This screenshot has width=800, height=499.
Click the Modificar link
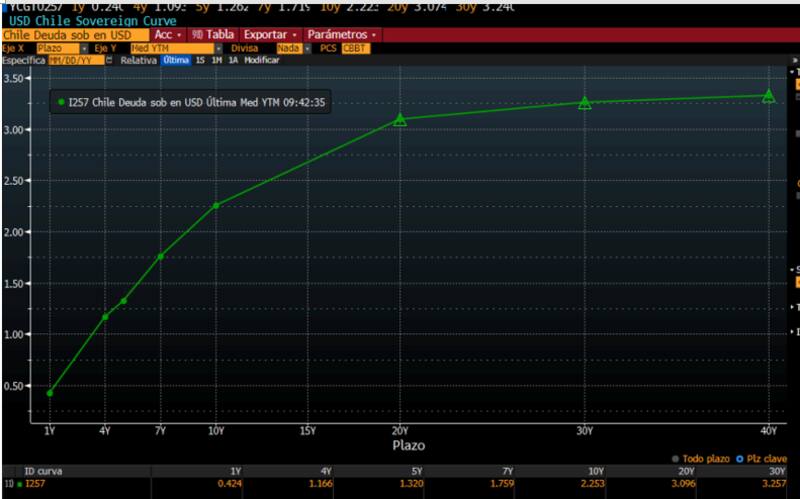coord(262,60)
